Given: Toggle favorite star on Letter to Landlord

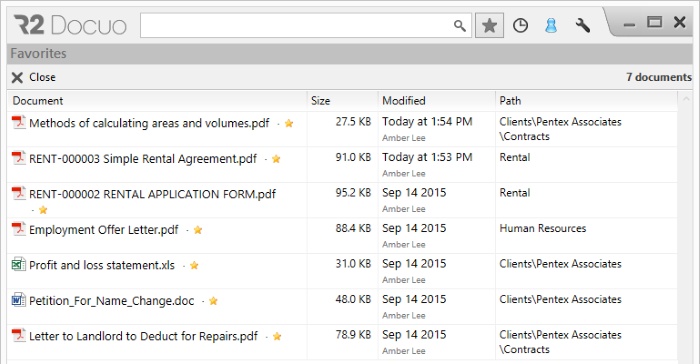Looking at the screenshot, I should click(277, 336).
